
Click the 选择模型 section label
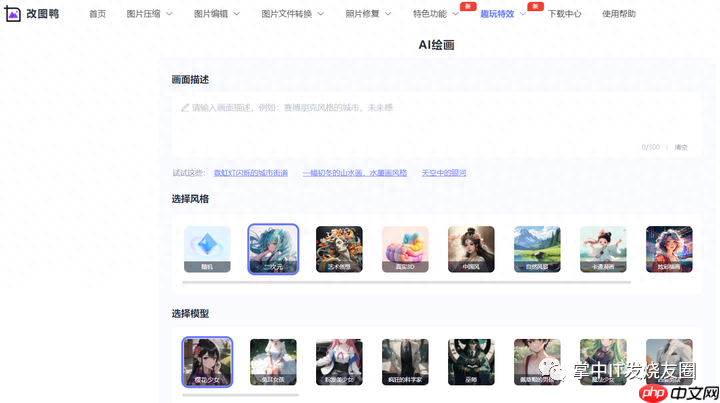tap(190, 313)
